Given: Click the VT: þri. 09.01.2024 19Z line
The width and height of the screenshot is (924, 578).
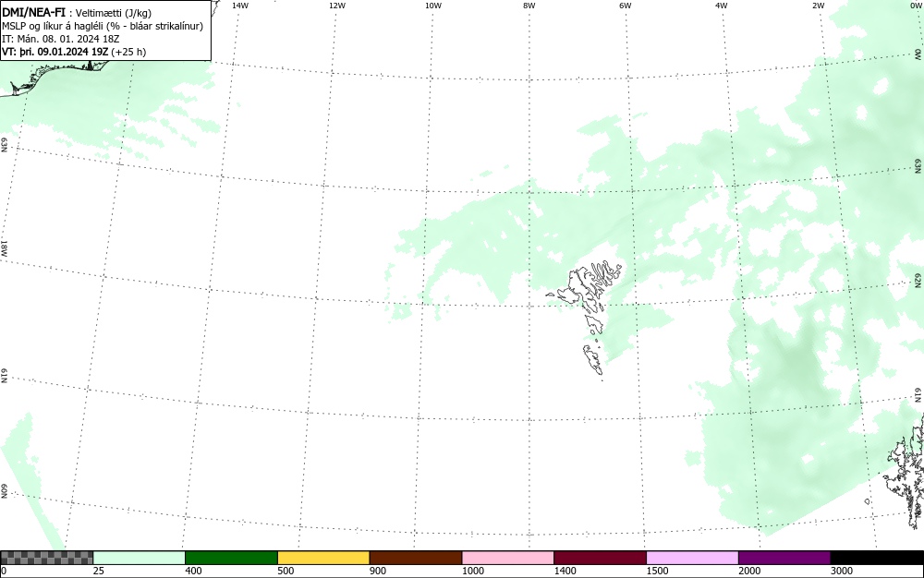Looking at the screenshot, I should pyautogui.click(x=74, y=52).
